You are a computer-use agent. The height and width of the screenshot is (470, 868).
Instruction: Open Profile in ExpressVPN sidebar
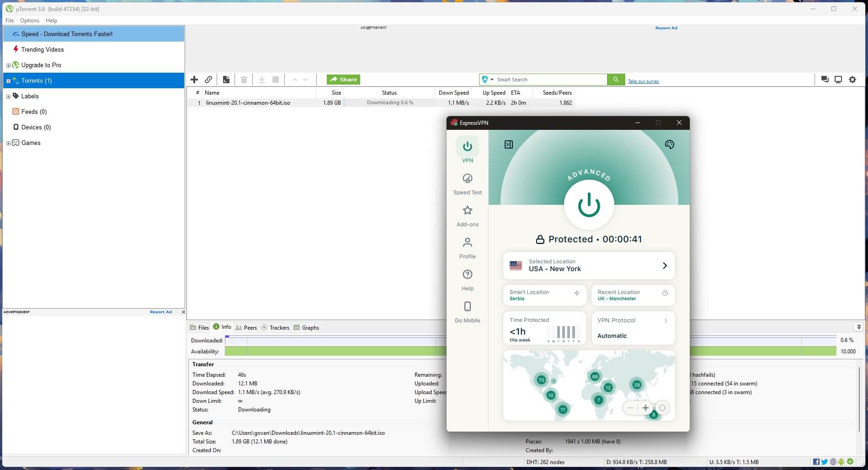click(468, 248)
